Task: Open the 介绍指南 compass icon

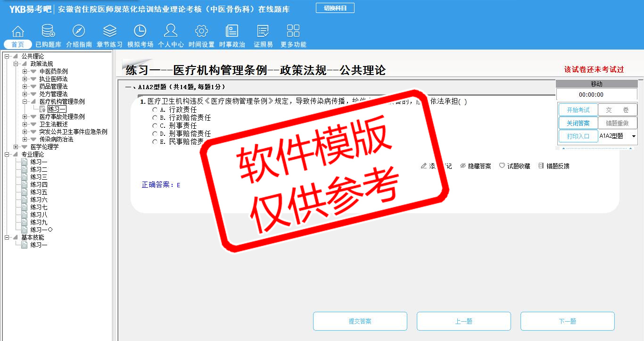Action: point(79,32)
